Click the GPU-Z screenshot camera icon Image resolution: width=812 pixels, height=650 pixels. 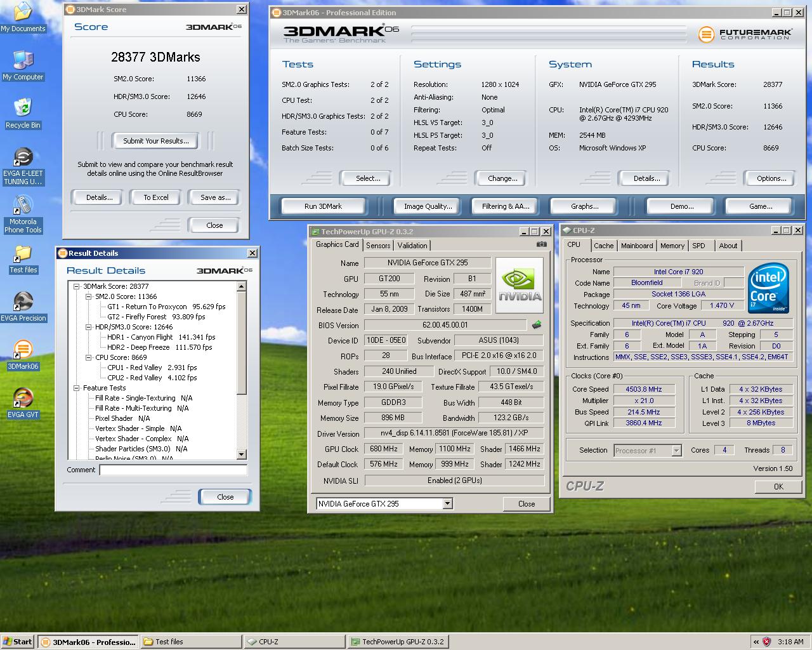click(x=541, y=244)
